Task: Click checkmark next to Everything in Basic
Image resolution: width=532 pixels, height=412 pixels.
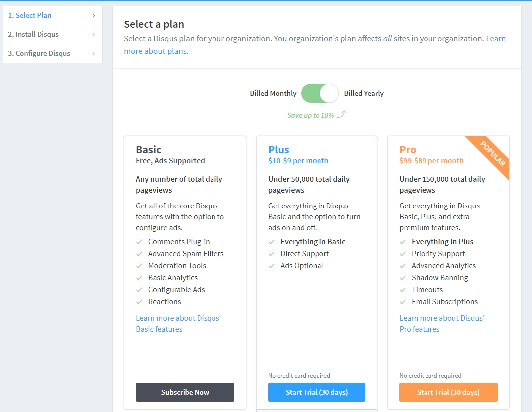Action: pyautogui.click(x=271, y=242)
